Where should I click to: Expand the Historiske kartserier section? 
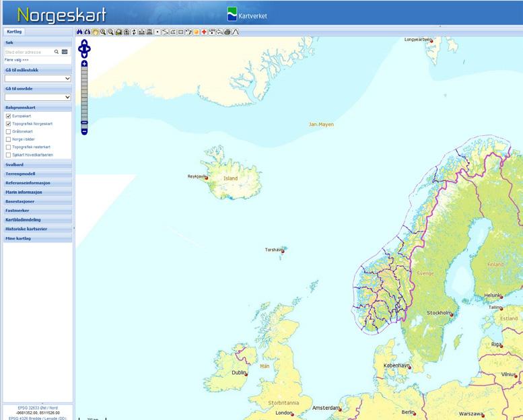tap(38, 229)
